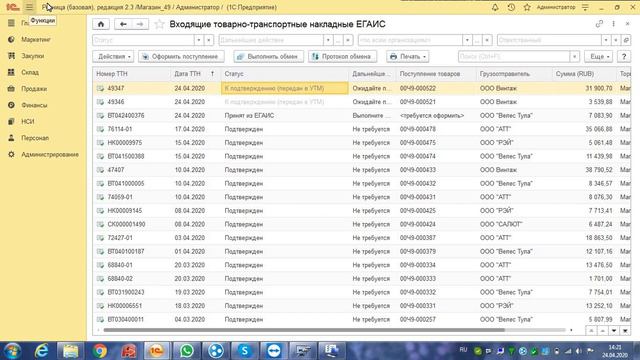Jump to the list start arrow button

click(591, 331)
